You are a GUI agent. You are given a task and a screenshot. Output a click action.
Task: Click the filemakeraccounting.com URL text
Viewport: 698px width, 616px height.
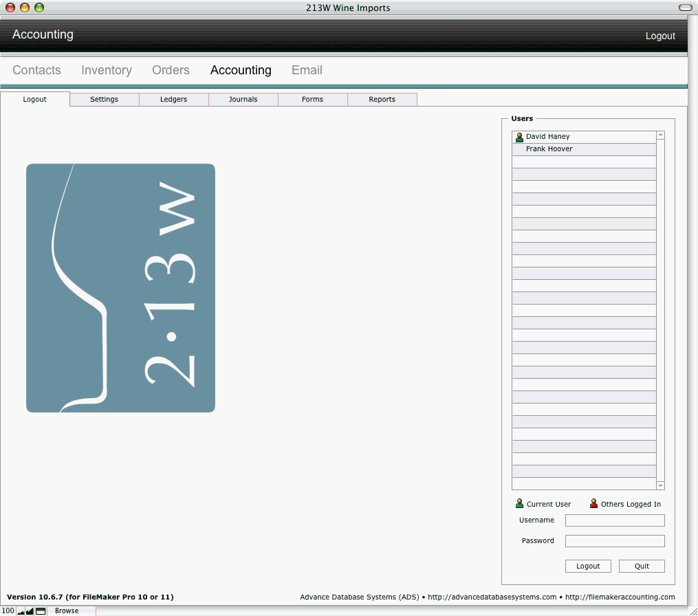tap(620, 597)
